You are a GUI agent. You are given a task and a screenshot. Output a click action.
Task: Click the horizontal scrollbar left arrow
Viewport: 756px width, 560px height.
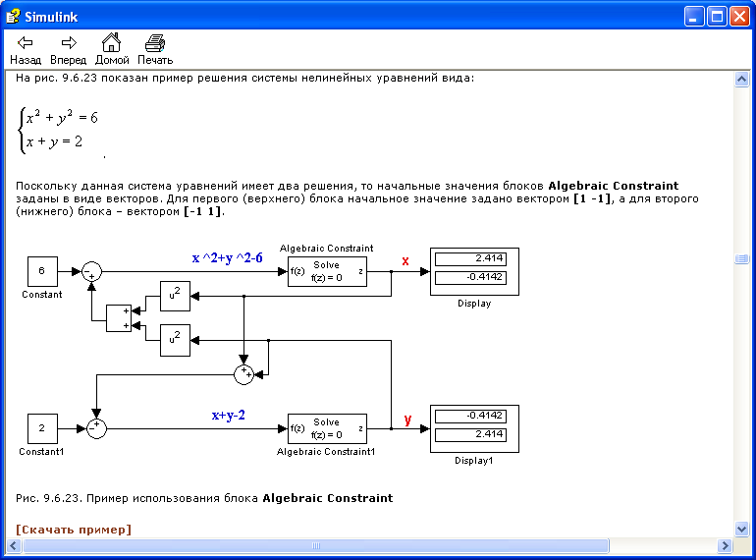[x=13, y=545]
